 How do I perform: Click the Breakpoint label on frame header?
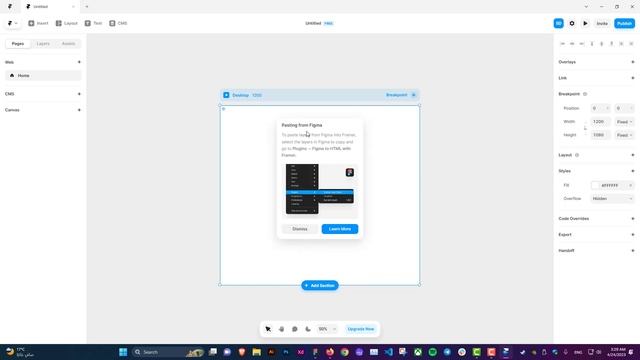[x=396, y=95]
